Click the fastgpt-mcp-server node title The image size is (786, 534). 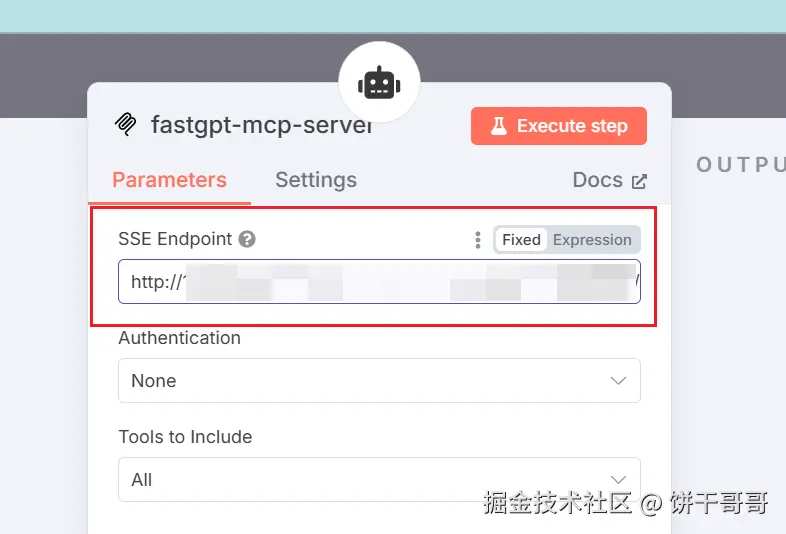[262, 125]
